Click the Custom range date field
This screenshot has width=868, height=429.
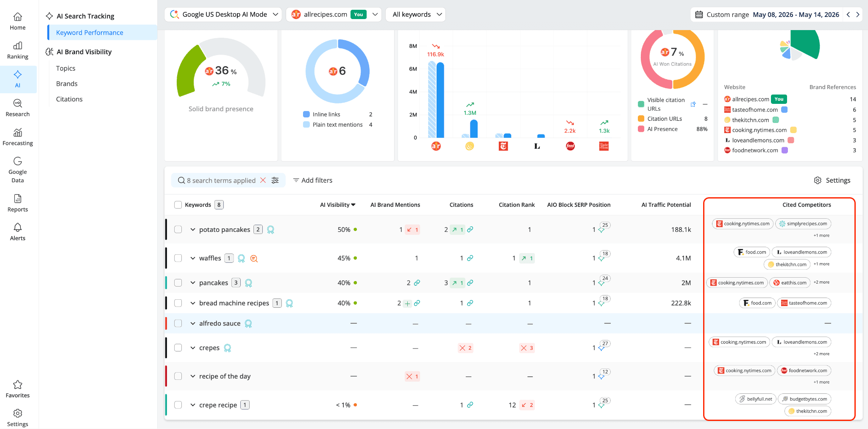768,14
